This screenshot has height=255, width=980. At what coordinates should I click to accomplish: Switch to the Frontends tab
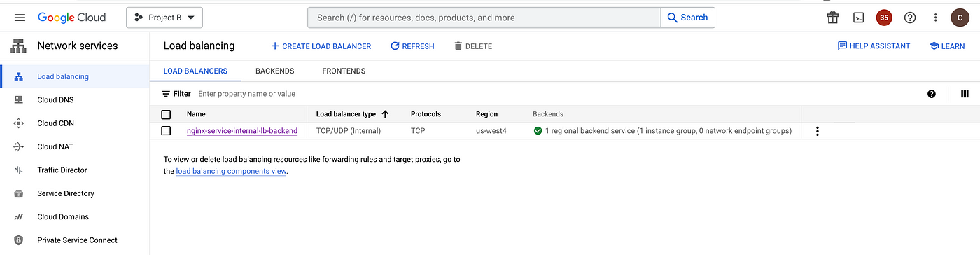tap(344, 71)
